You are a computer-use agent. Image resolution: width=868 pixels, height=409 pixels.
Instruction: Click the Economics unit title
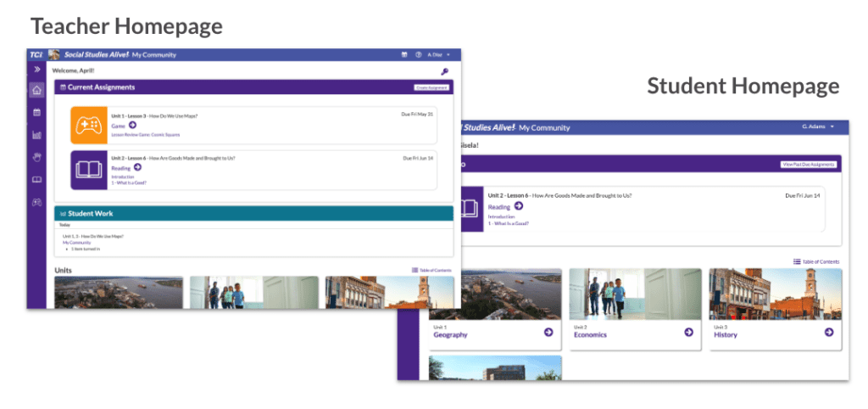(x=590, y=335)
